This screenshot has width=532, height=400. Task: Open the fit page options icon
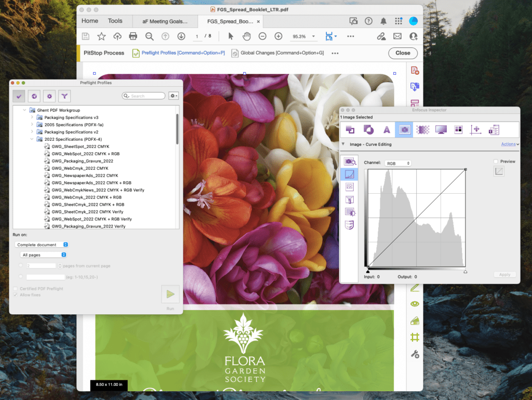(x=331, y=36)
